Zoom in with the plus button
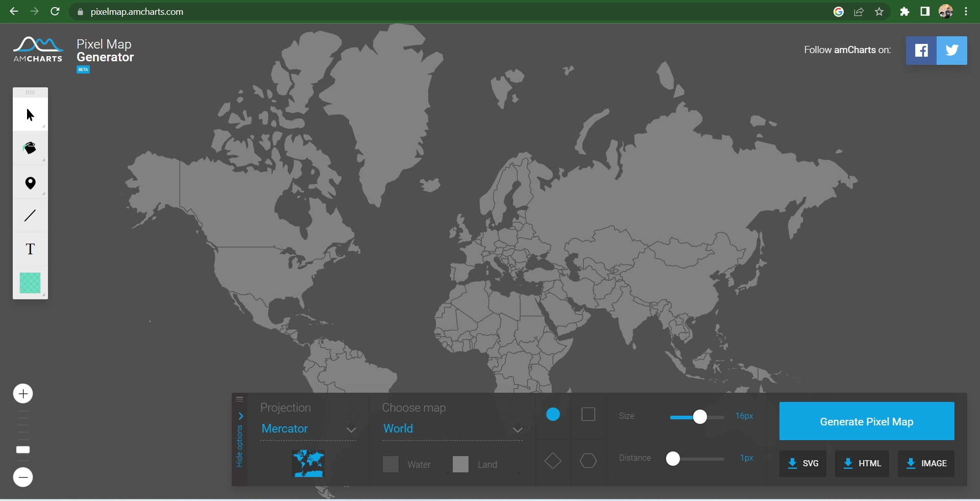The width and height of the screenshot is (980, 501). [x=23, y=394]
